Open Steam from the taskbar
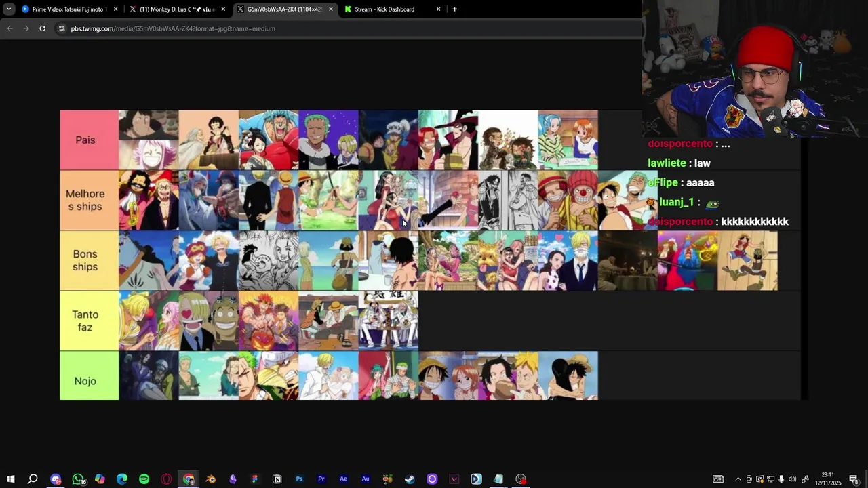The image size is (868, 488). pyautogui.click(x=410, y=479)
